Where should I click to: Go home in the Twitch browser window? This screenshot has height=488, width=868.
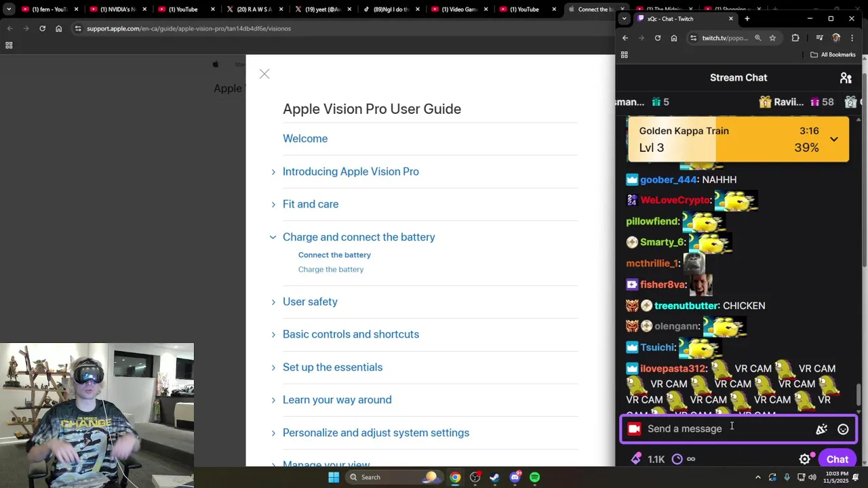(x=673, y=38)
